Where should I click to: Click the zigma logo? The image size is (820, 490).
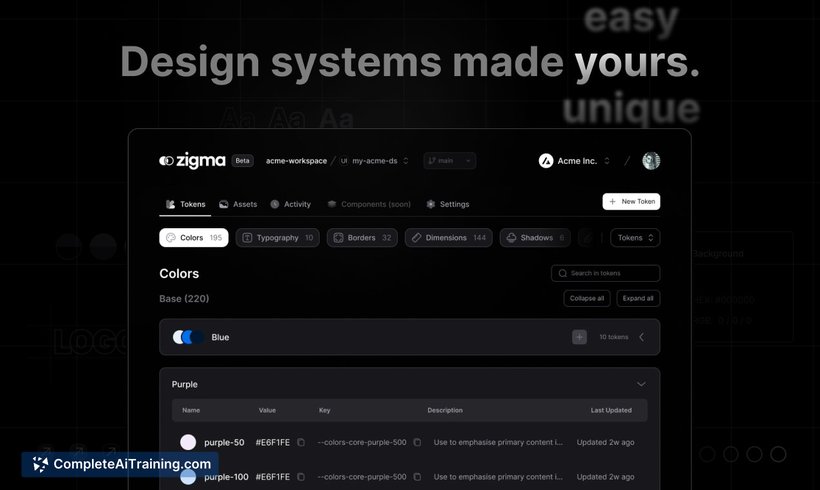[192, 161]
